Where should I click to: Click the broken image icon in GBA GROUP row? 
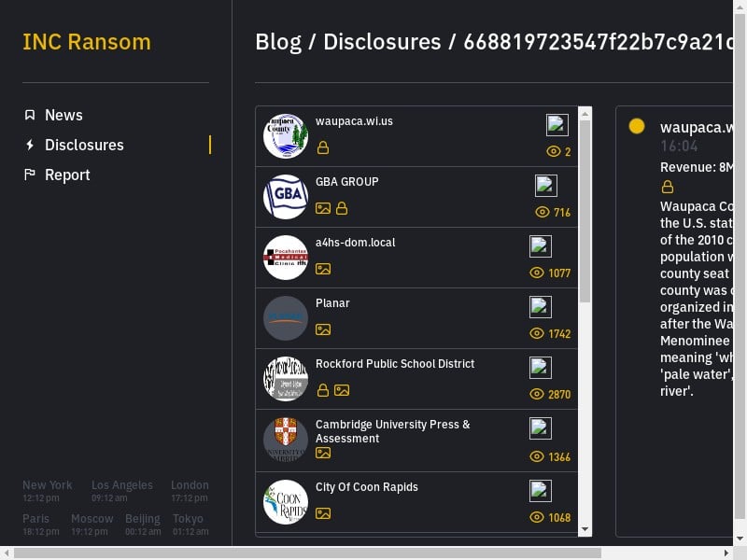coord(546,186)
